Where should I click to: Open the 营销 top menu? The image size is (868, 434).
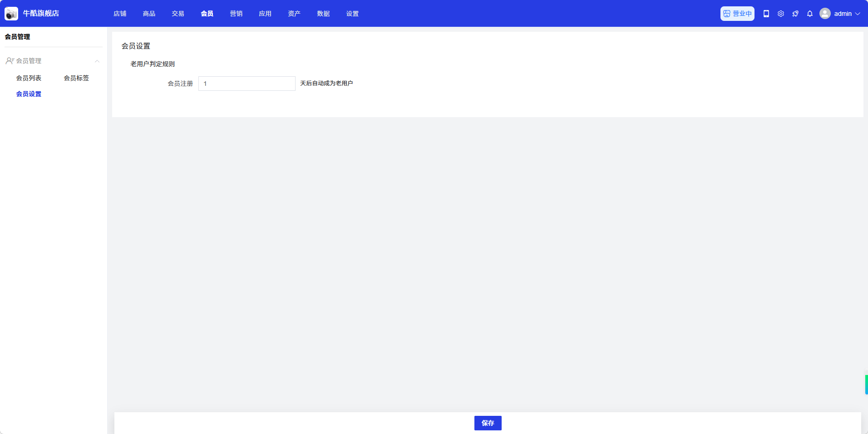[x=236, y=14]
